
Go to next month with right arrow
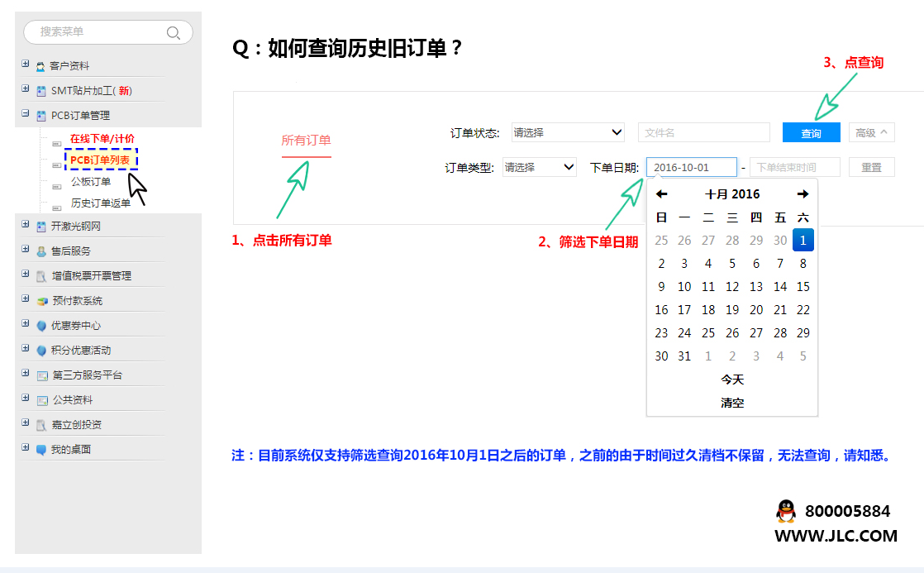pos(803,194)
